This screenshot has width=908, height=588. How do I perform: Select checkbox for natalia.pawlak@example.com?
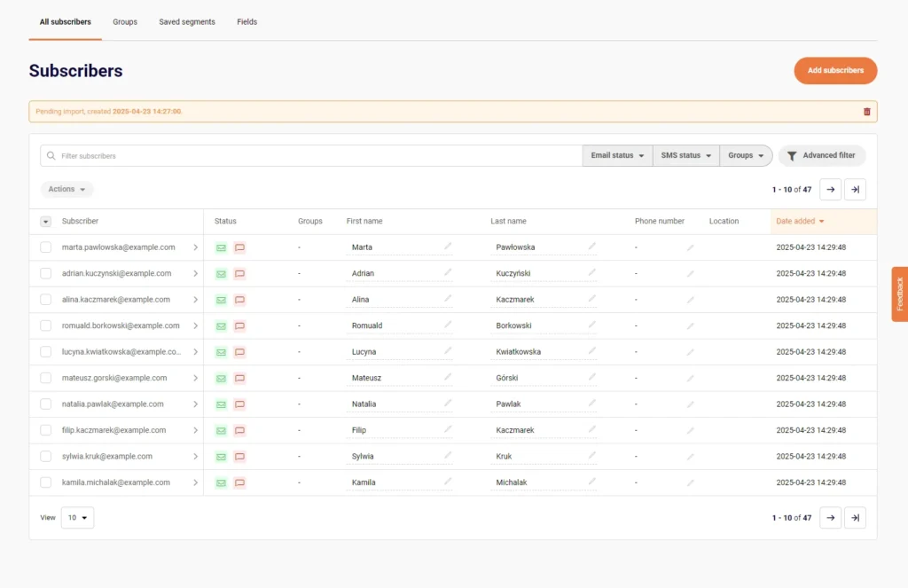click(46, 404)
